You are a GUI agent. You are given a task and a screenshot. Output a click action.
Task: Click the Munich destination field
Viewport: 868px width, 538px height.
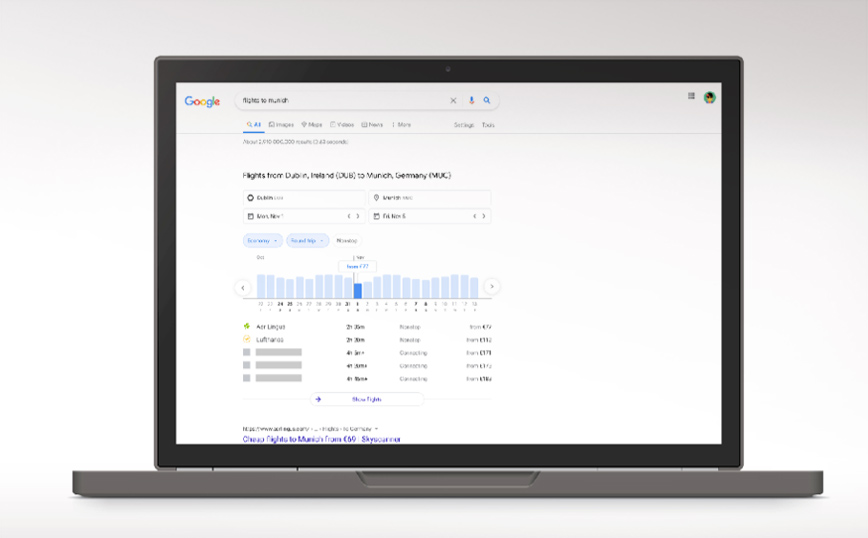[x=429, y=198]
